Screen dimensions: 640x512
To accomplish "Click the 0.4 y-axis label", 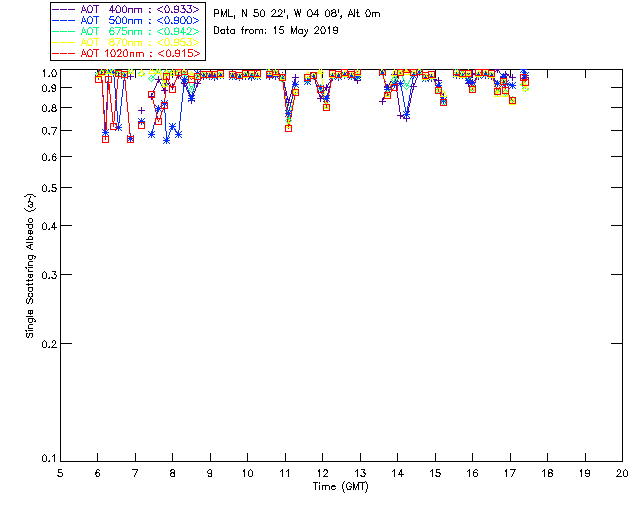I will pos(49,226).
